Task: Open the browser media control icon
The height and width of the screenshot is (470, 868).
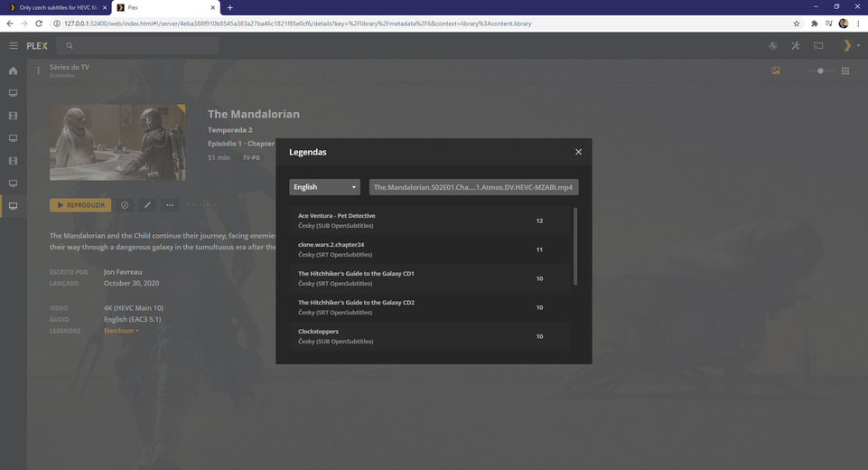Action: 828,23
